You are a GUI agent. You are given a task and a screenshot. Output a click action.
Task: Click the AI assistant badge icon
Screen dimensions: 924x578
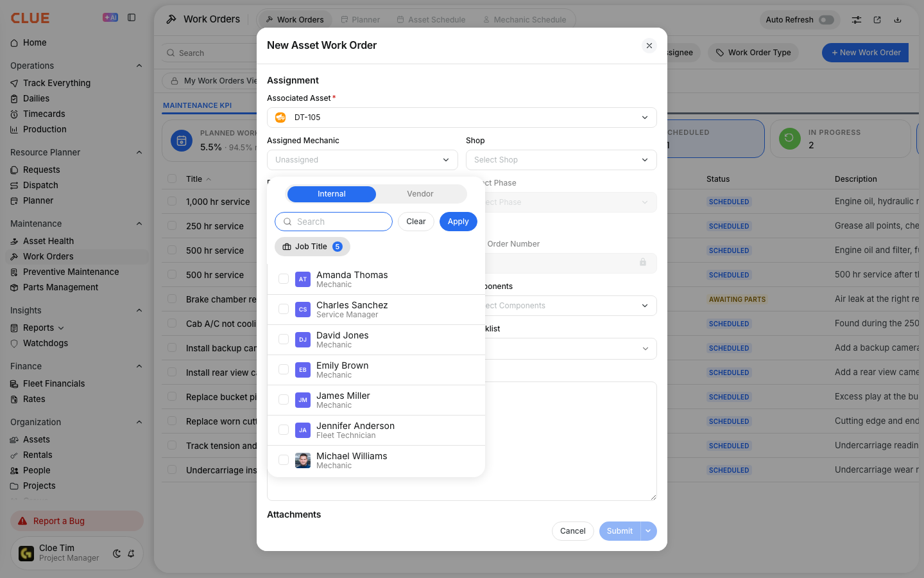tap(110, 17)
